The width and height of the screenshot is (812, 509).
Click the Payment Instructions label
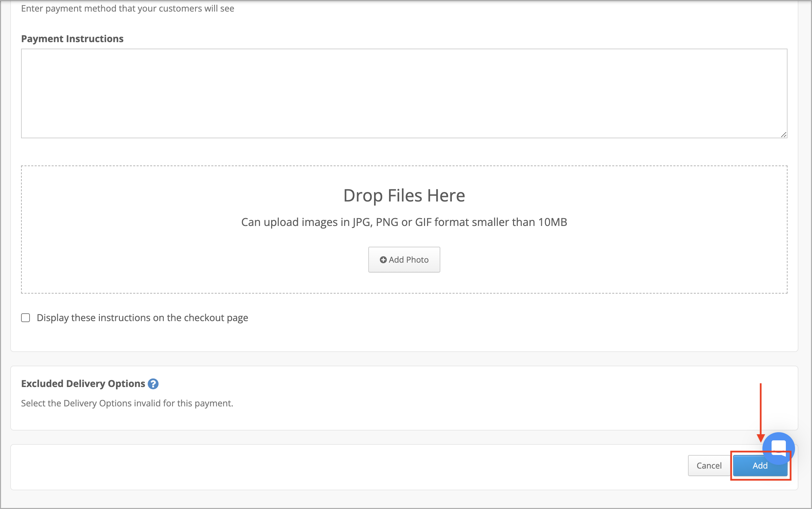point(72,39)
